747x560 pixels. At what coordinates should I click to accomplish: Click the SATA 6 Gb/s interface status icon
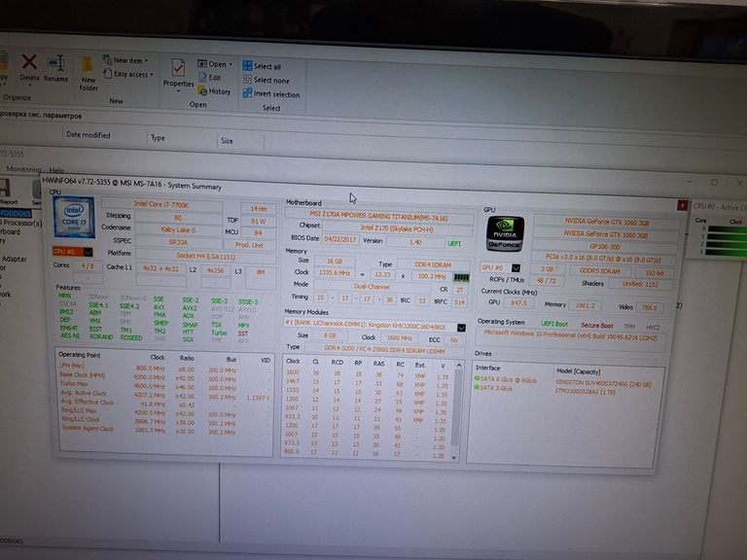pyautogui.click(x=477, y=378)
